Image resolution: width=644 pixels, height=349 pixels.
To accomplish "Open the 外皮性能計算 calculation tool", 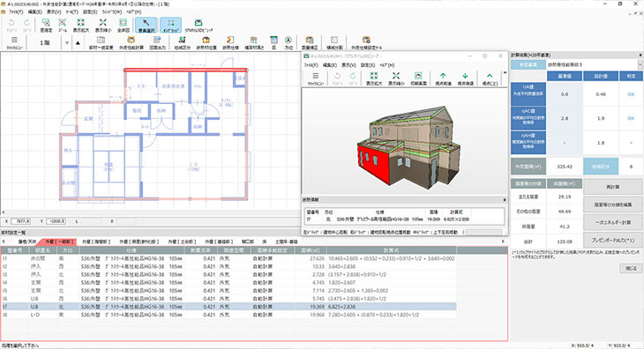I will click(131, 42).
